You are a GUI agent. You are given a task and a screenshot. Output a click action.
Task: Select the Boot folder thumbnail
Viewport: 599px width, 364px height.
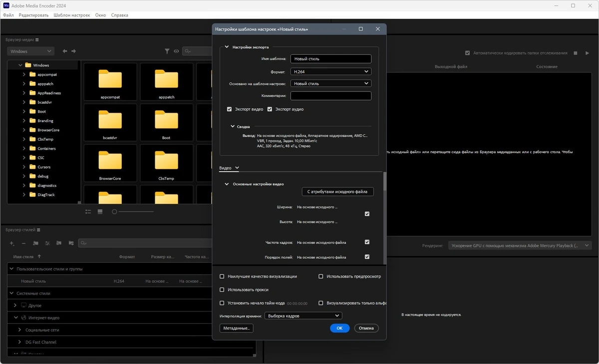tap(166, 123)
